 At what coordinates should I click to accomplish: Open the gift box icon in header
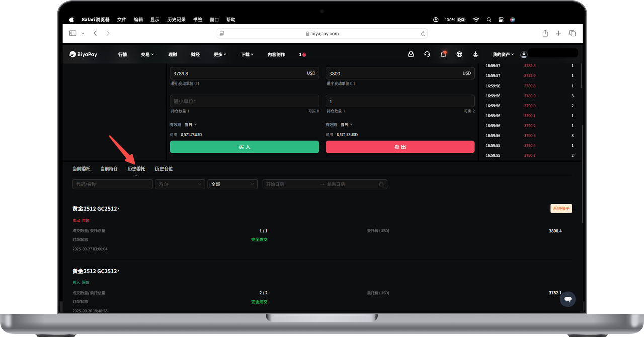(x=411, y=54)
